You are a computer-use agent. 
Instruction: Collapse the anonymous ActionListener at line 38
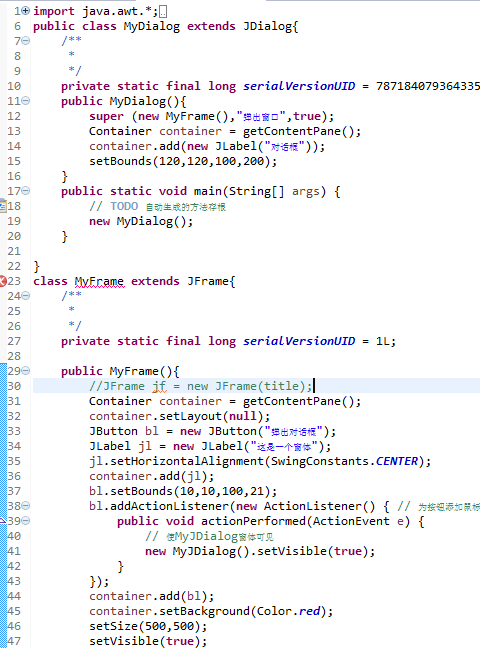pos(26,506)
